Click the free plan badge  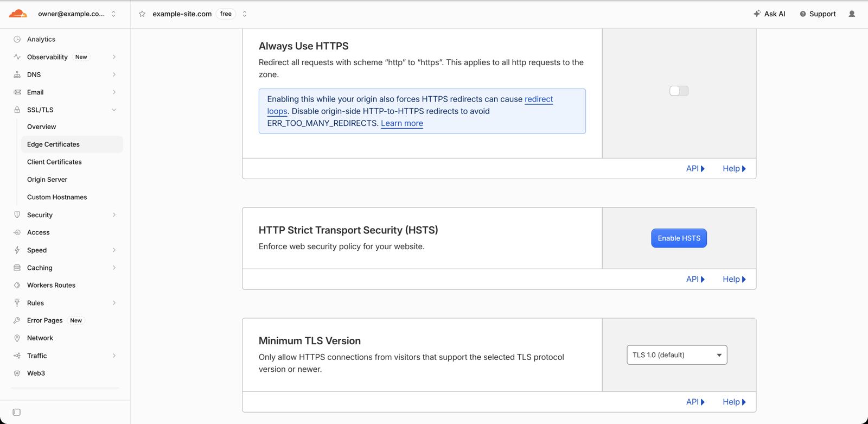click(x=226, y=14)
